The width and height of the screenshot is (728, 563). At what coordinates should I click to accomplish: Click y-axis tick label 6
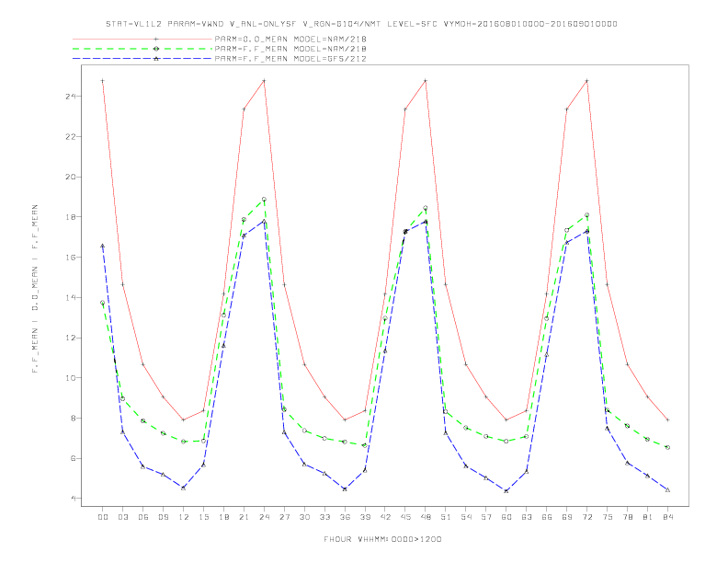(x=73, y=458)
